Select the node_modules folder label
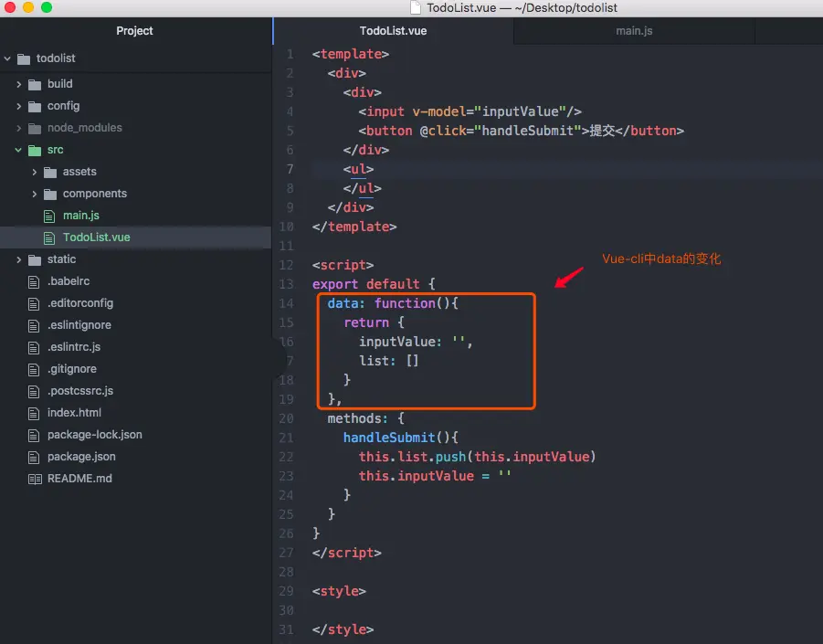This screenshot has height=644, width=823. point(85,128)
